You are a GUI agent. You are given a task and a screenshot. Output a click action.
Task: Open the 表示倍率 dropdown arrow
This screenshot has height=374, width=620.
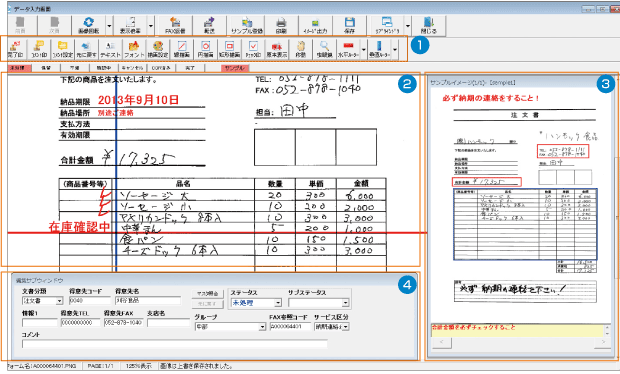tap(151, 26)
